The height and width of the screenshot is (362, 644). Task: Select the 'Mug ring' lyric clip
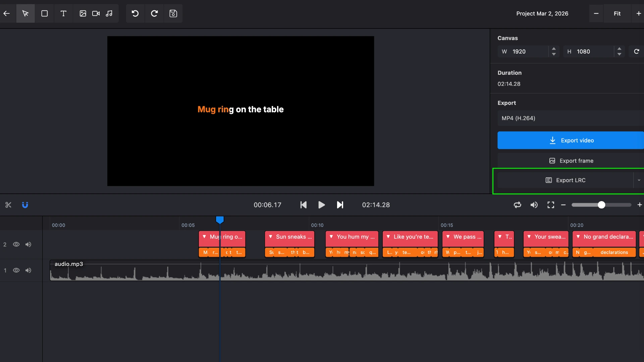(222, 237)
